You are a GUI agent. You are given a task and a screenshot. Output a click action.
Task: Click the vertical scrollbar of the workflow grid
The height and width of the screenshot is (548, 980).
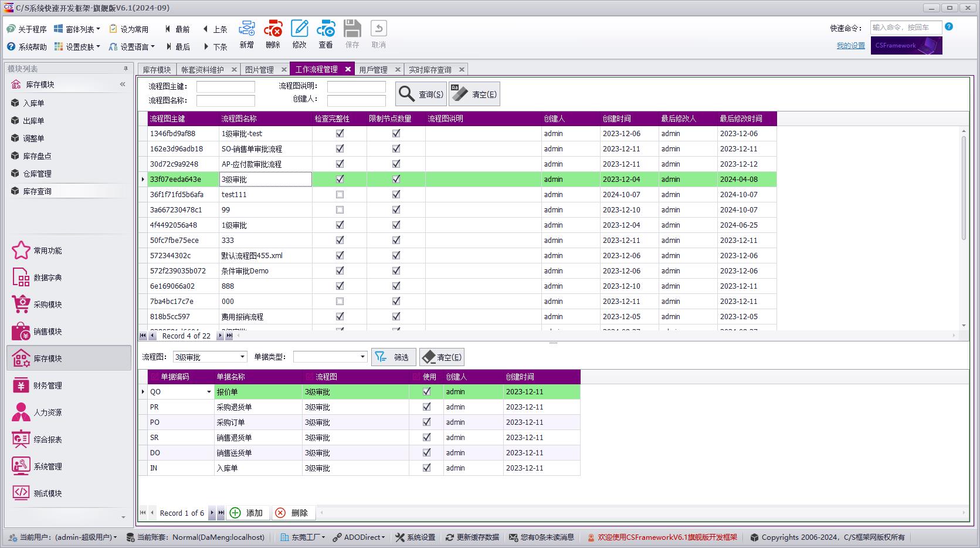pyautogui.click(x=964, y=188)
